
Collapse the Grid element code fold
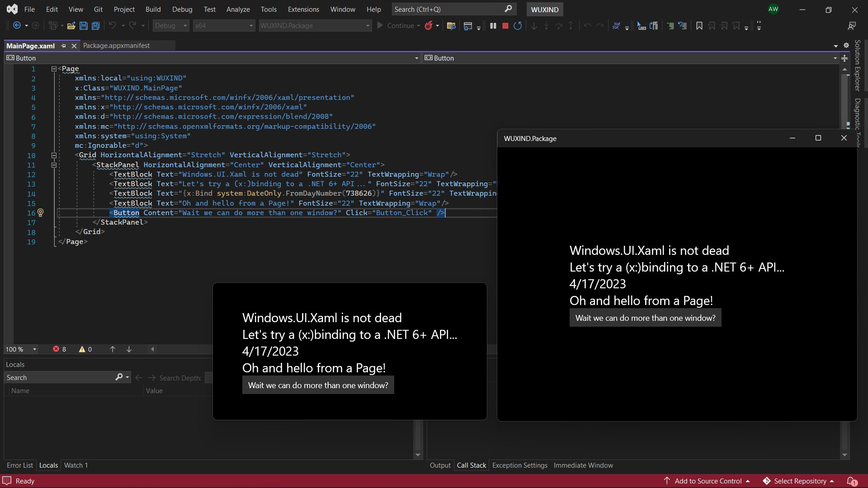click(x=54, y=155)
